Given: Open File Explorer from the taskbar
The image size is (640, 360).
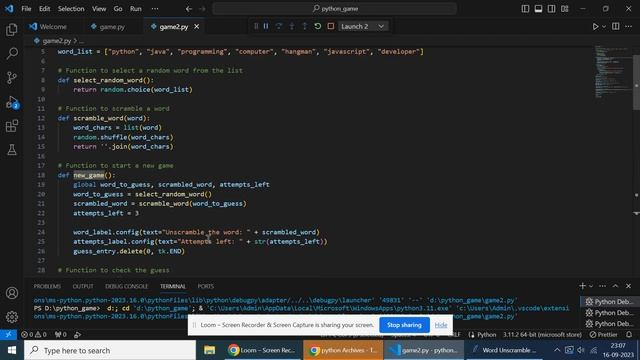Looking at the screenshot, I should tap(209, 350).
